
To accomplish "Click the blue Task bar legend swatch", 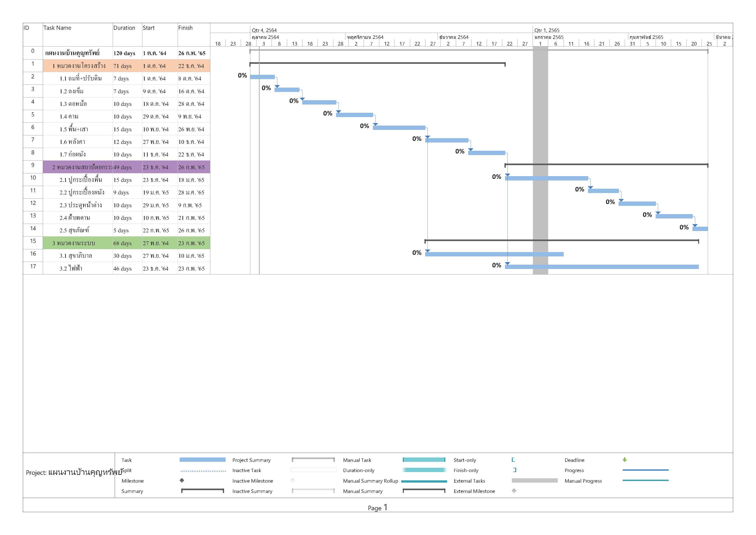I will tap(203, 460).
